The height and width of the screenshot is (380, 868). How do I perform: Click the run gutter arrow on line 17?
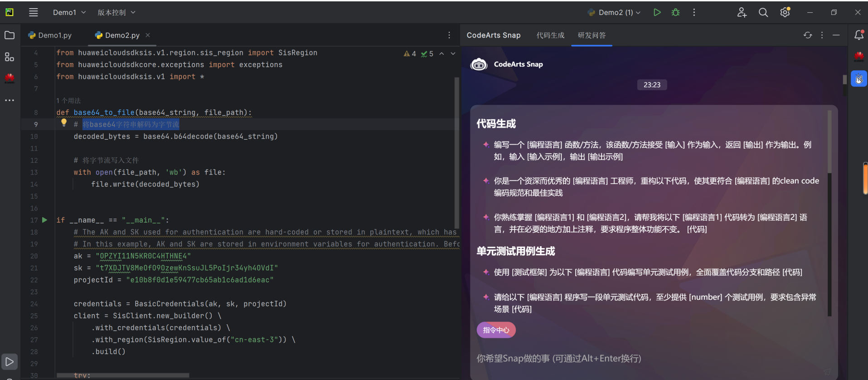pyautogui.click(x=44, y=220)
